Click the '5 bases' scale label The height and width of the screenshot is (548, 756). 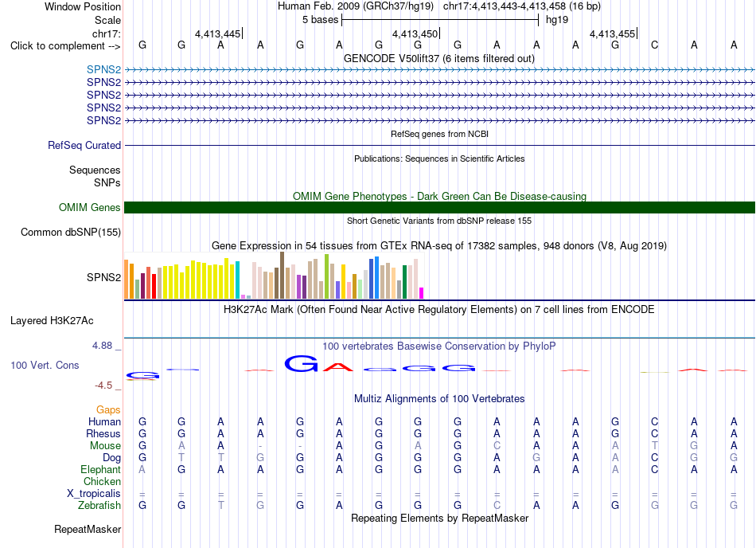320,20
